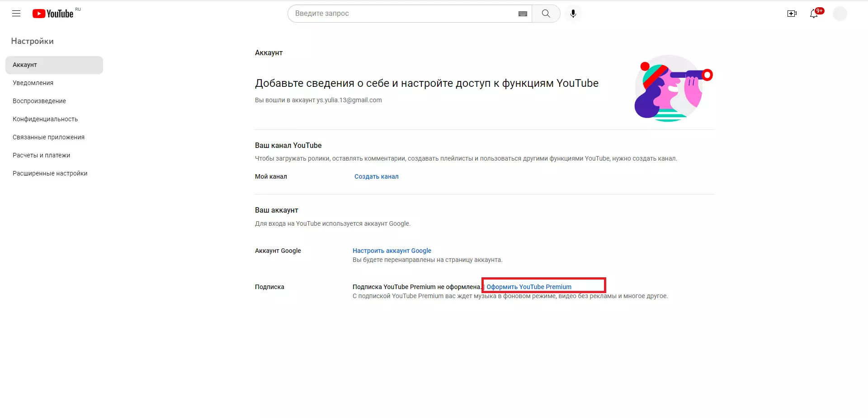Open the Create video button

coord(792,14)
